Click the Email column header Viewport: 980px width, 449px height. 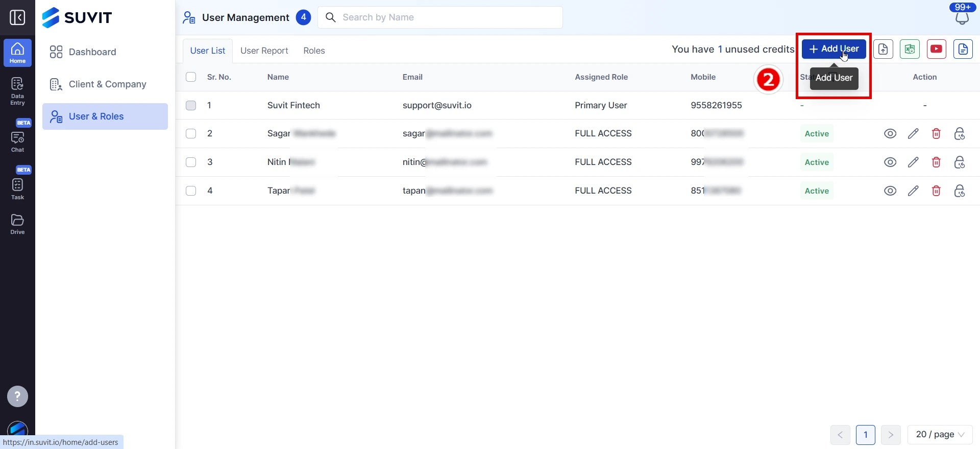(x=412, y=77)
